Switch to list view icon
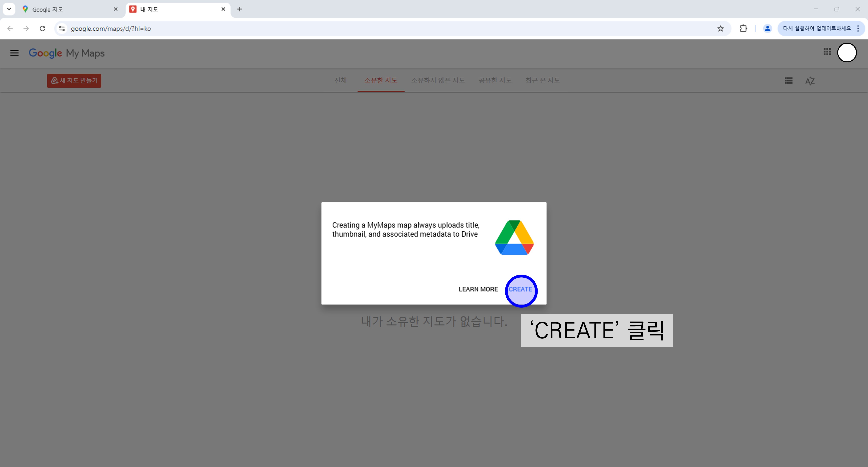Screen dimensions: 868x467 pos(788,81)
